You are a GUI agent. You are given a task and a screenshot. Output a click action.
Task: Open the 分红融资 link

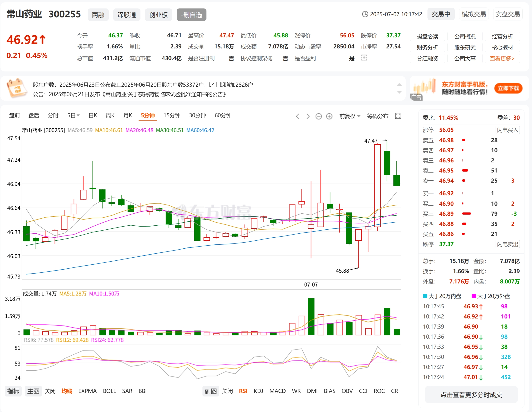tap(427, 59)
